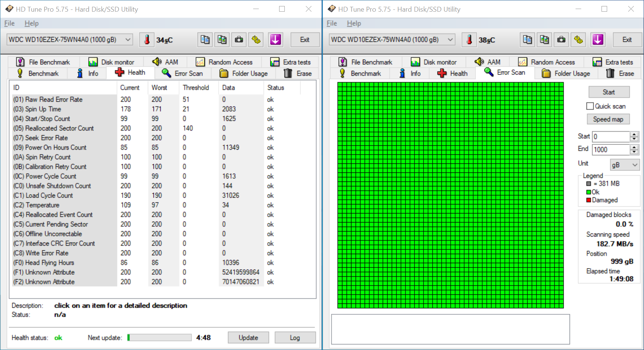Screen dimensions: 644x350
Task: Switch to Error Scan tab in left window
Action: pos(182,73)
